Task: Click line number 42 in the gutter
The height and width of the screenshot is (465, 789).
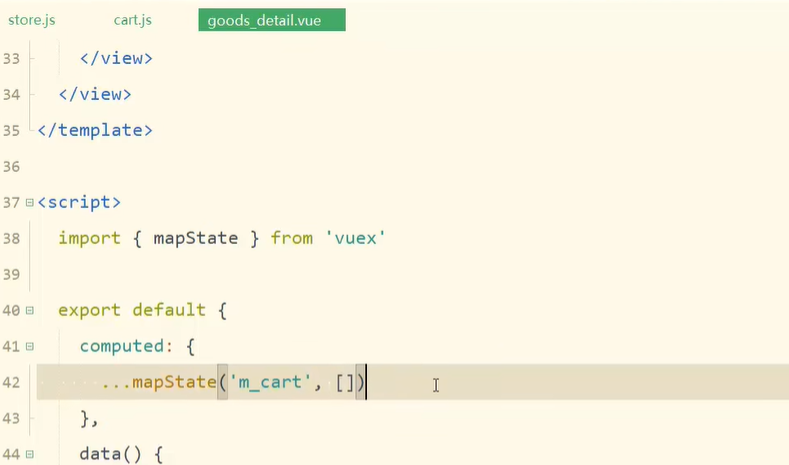Action: [x=11, y=382]
